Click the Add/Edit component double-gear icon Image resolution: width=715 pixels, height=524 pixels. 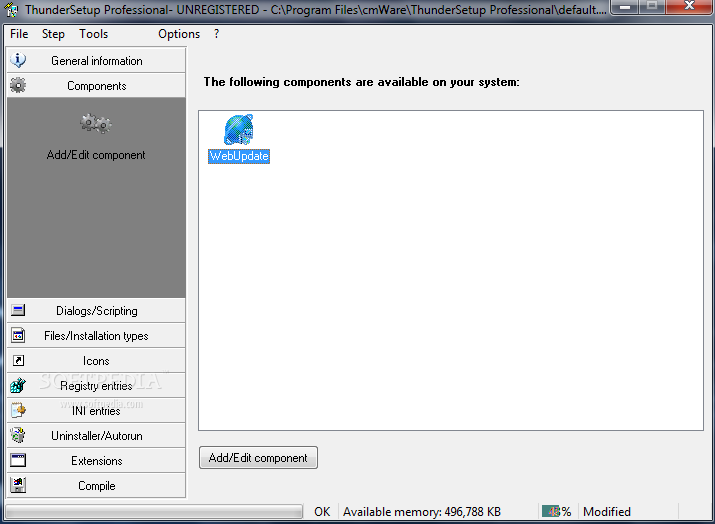96,123
